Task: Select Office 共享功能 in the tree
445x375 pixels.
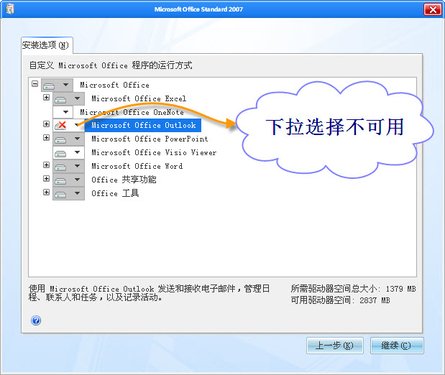Action: coord(124,180)
